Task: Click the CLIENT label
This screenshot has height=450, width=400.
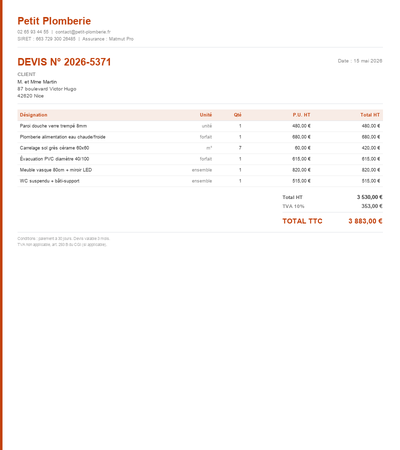Action: pyautogui.click(x=26, y=74)
